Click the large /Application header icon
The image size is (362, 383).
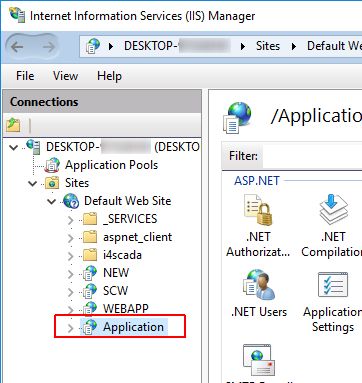coord(237,117)
